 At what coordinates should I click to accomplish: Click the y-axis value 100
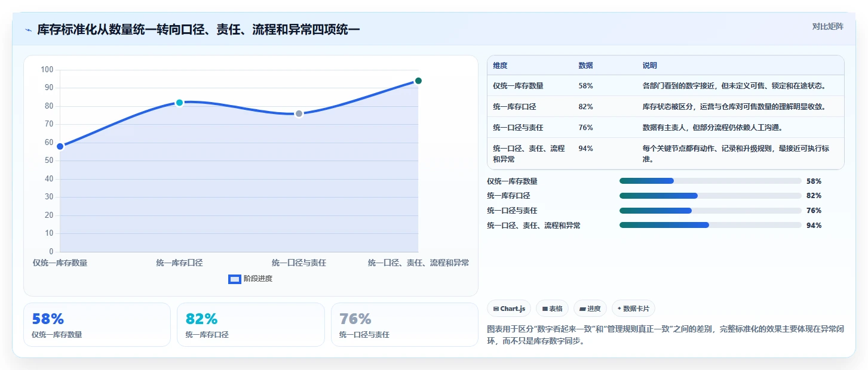point(47,70)
